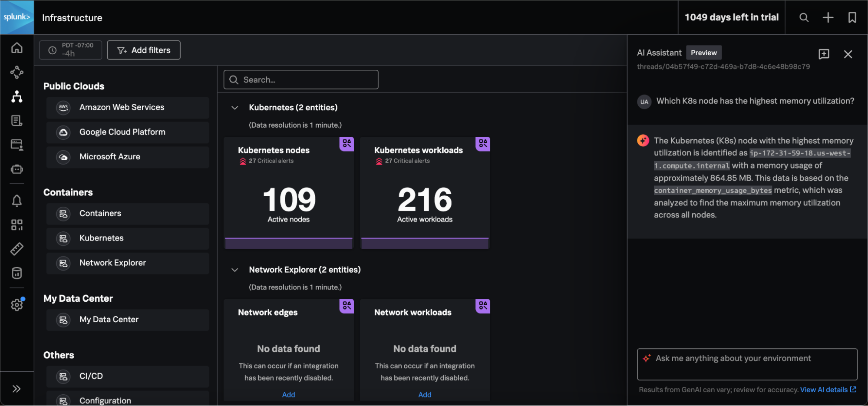Open the Settings gear icon
The width and height of the screenshot is (868, 406).
click(x=17, y=305)
